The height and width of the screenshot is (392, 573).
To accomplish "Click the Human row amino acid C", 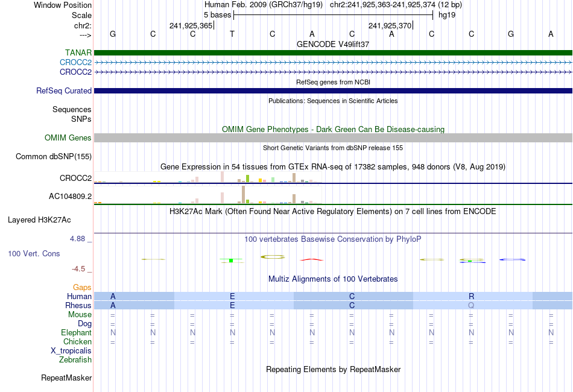I will pos(352,296).
